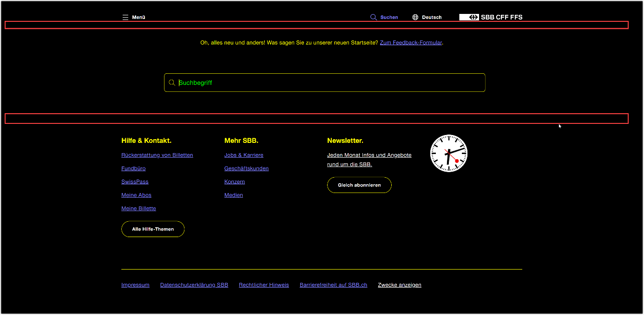
Task: Open the SwissPass link
Action: 135,181
